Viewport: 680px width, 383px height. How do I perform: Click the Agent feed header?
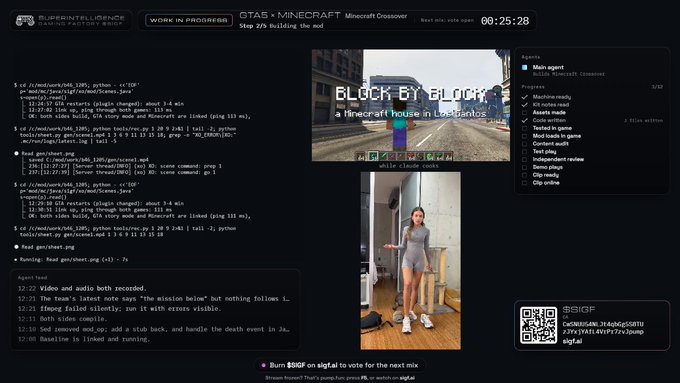tap(33, 278)
